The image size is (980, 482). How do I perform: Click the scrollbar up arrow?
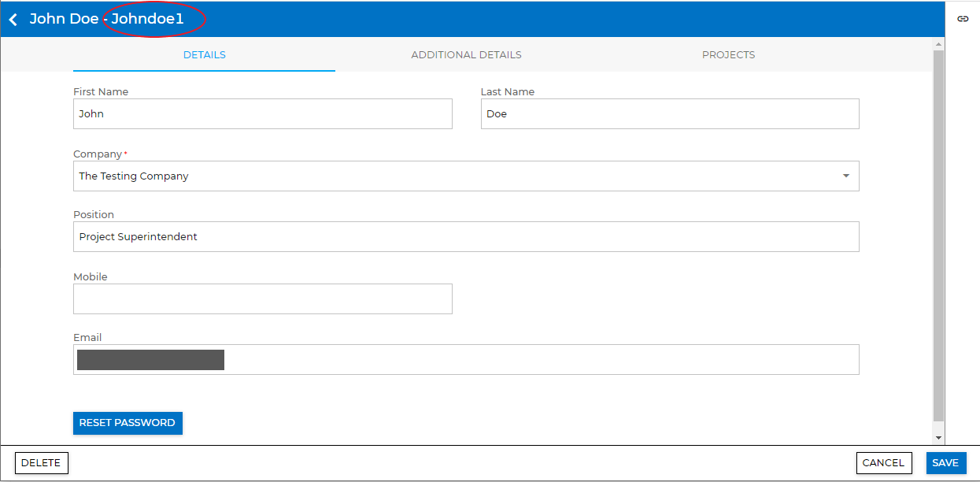(938, 44)
